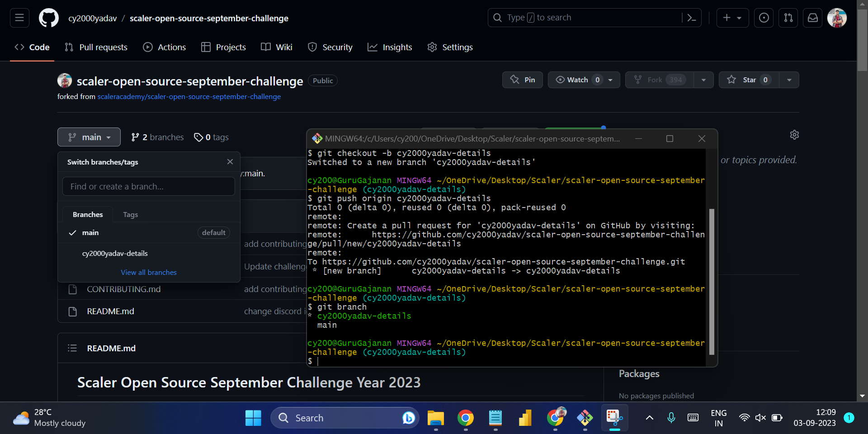Image resolution: width=868 pixels, height=434 pixels.
Task: Open the main branch dropdown
Action: (89, 137)
